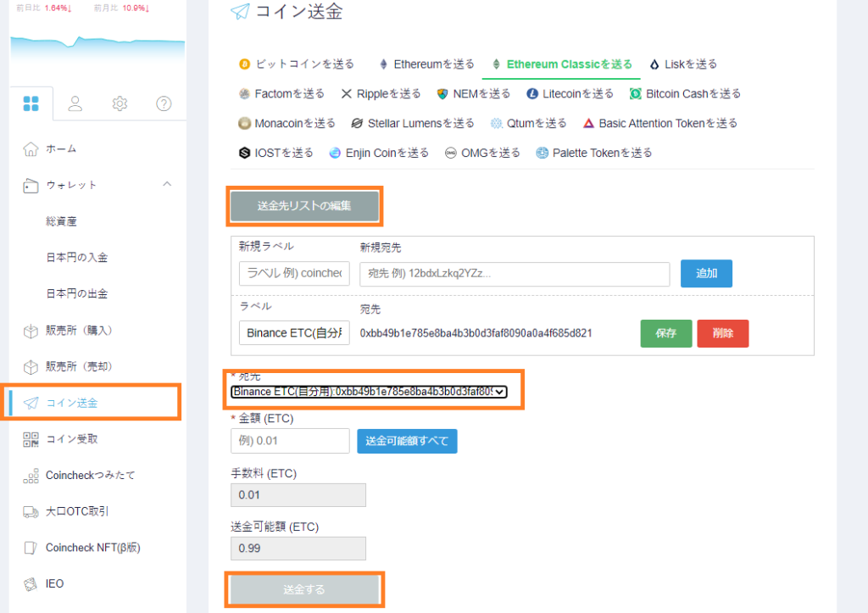
Task: Focus the 新規宛先 address input field
Action: (515, 274)
